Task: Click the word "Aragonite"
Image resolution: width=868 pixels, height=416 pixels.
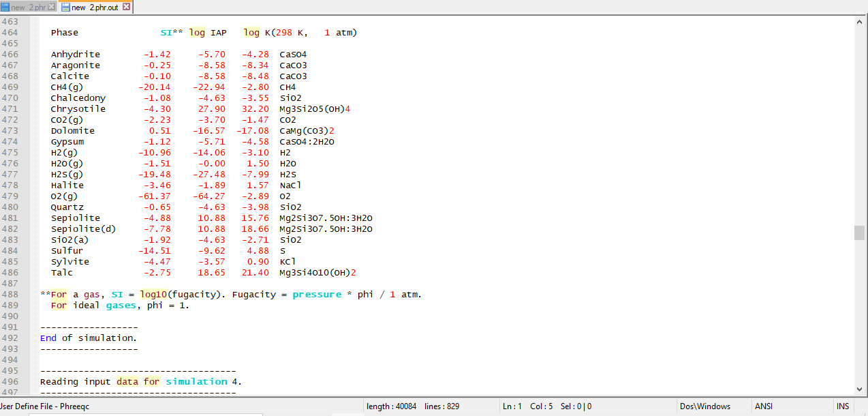Action: point(76,65)
